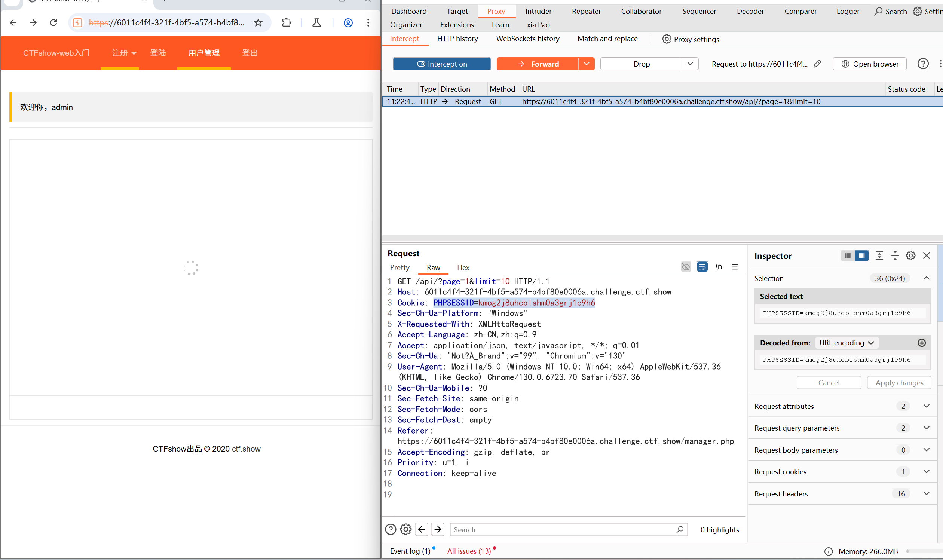Switch Request view to Hex
Viewport: 943px width, 560px height.
(463, 267)
